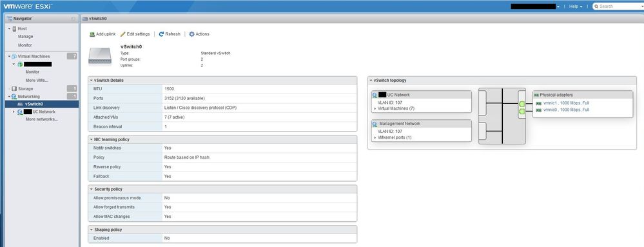Expand the UC Network tree node arrow
The height and width of the screenshot is (247, 644).
(14, 112)
